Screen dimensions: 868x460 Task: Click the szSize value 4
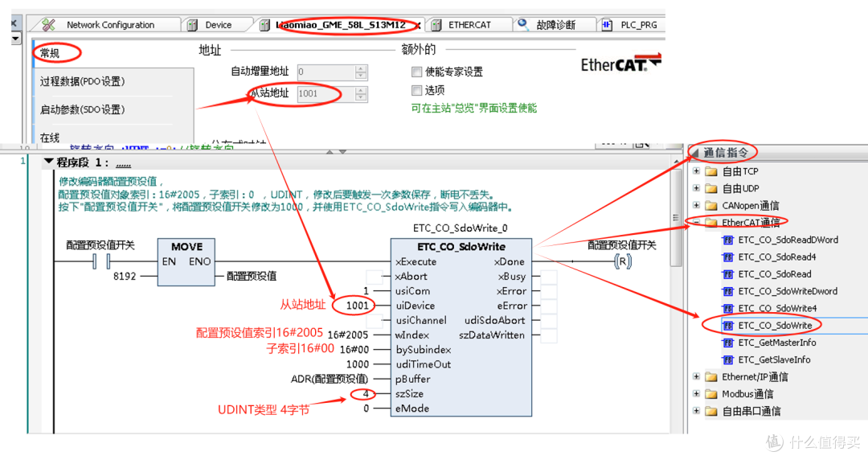point(366,393)
